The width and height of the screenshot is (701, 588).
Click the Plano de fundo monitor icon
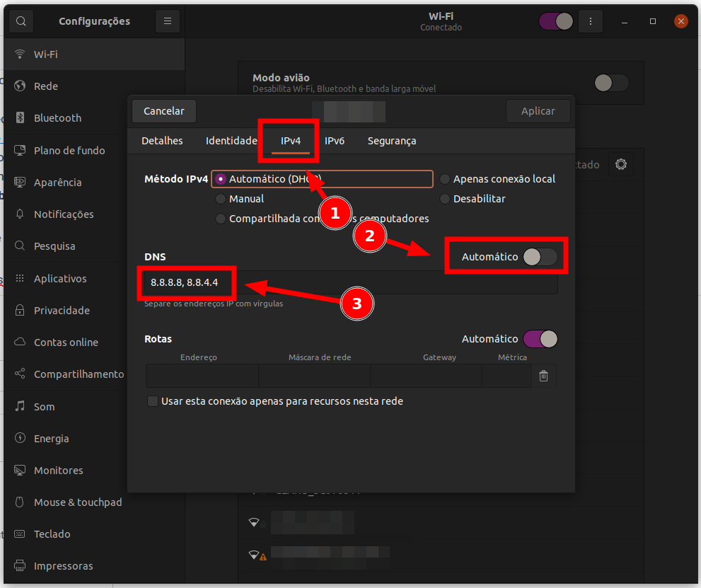coord(20,150)
